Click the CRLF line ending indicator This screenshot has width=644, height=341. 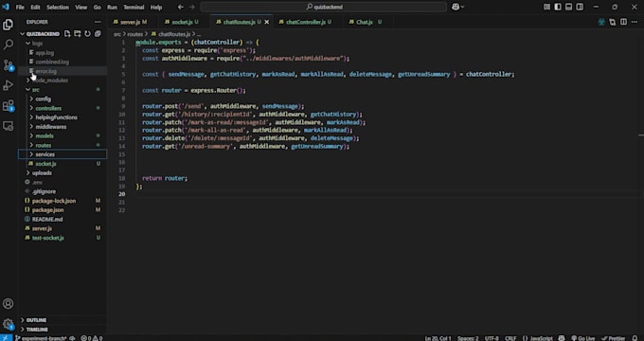coord(510,338)
